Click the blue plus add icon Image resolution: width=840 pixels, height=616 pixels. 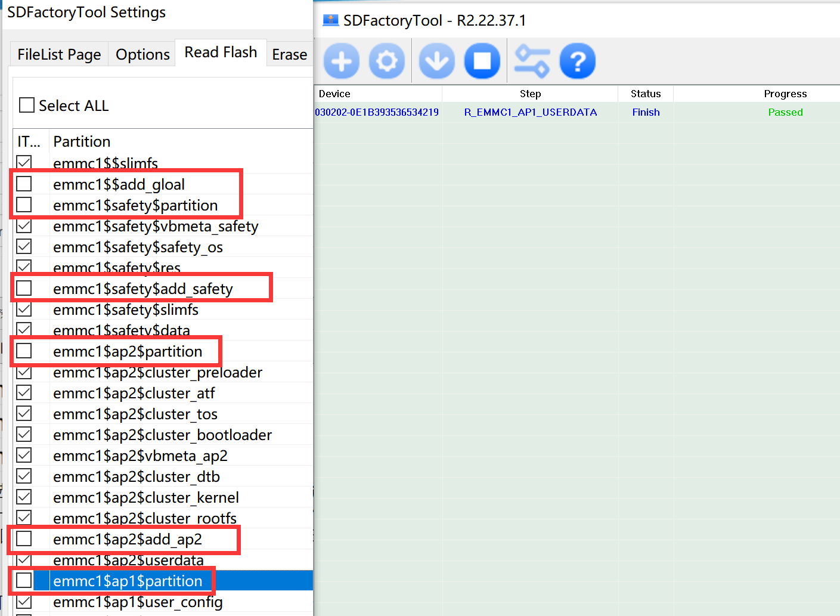[342, 61]
